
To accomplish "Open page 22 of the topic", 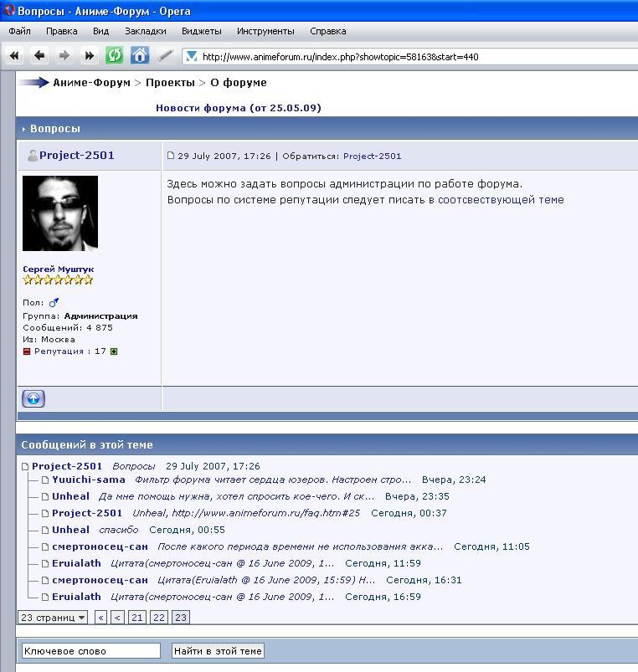I will (159, 618).
